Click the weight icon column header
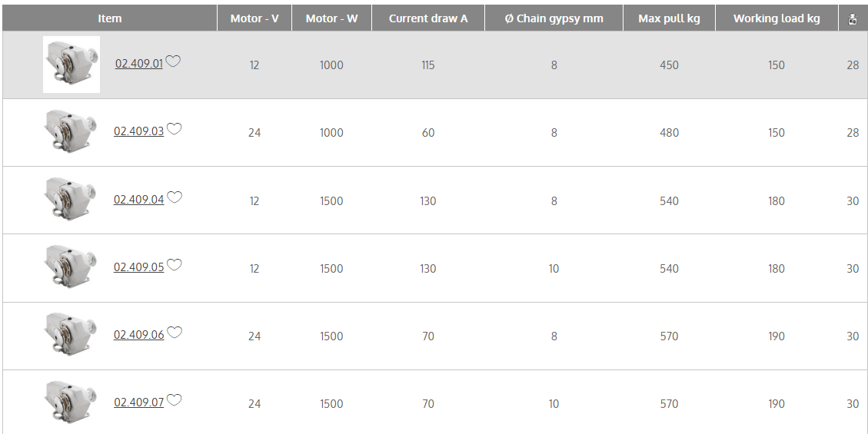The width and height of the screenshot is (868, 434). [852, 18]
